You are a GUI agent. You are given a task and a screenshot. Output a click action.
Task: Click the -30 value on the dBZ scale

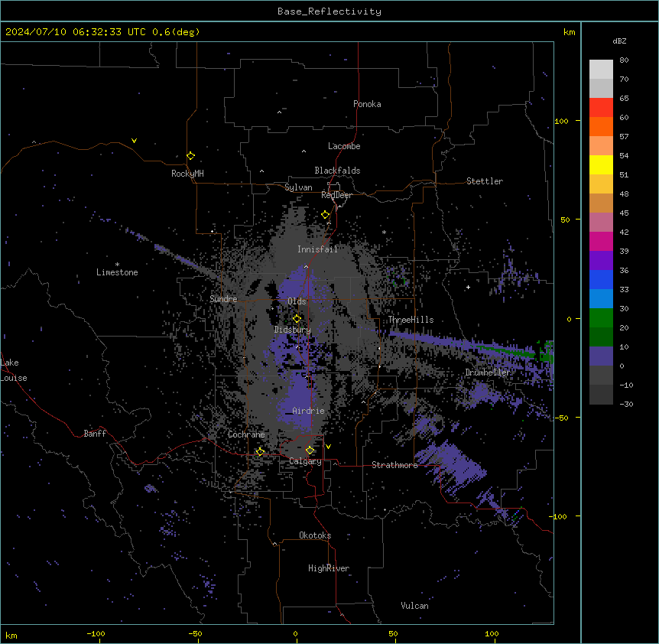pyautogui.click(x=626, y=405)
